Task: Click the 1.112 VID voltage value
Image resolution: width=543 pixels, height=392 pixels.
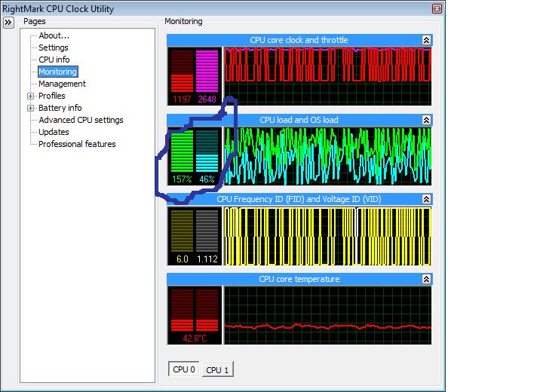Action: 207,259
